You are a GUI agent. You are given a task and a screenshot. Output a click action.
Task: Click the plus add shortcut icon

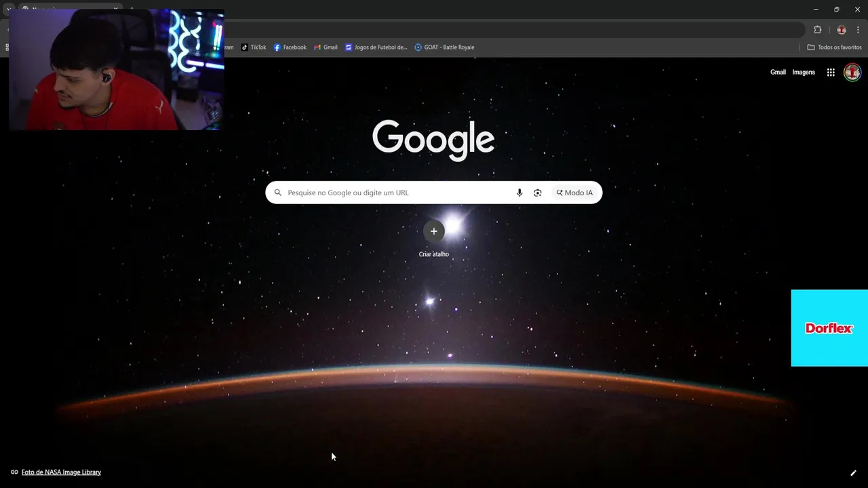point(434,231)
